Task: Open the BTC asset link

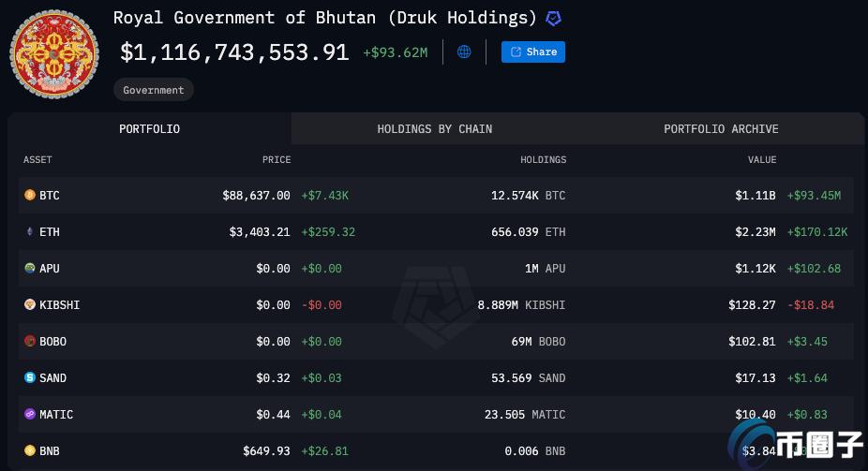Action: pyautogui.click(x=50, y=195)
